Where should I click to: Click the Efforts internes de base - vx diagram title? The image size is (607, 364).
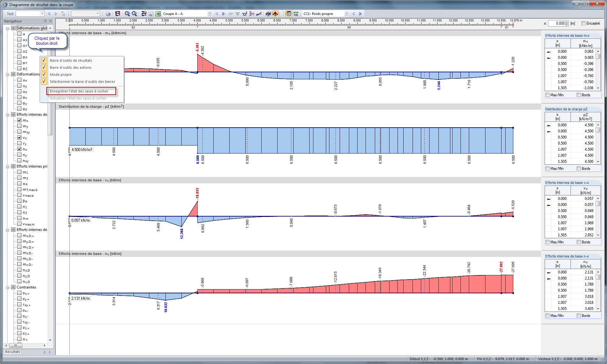pyautogui.click(x=90, y=180)
